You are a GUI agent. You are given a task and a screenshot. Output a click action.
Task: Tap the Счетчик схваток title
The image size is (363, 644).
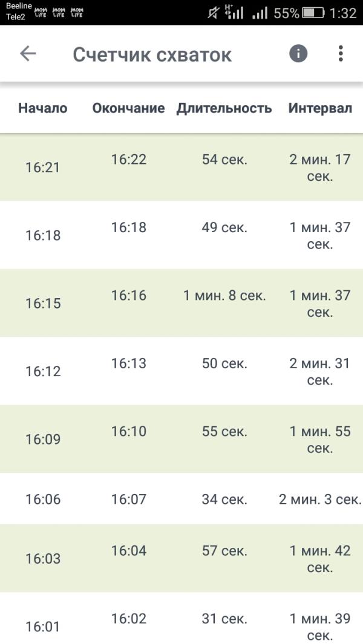(x=152, y=54)
